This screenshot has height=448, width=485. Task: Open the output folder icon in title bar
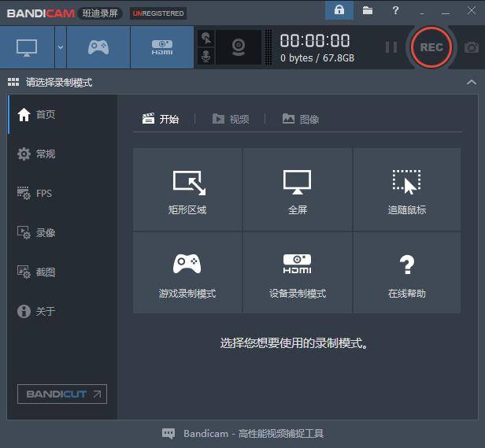[x=368, y=10]
